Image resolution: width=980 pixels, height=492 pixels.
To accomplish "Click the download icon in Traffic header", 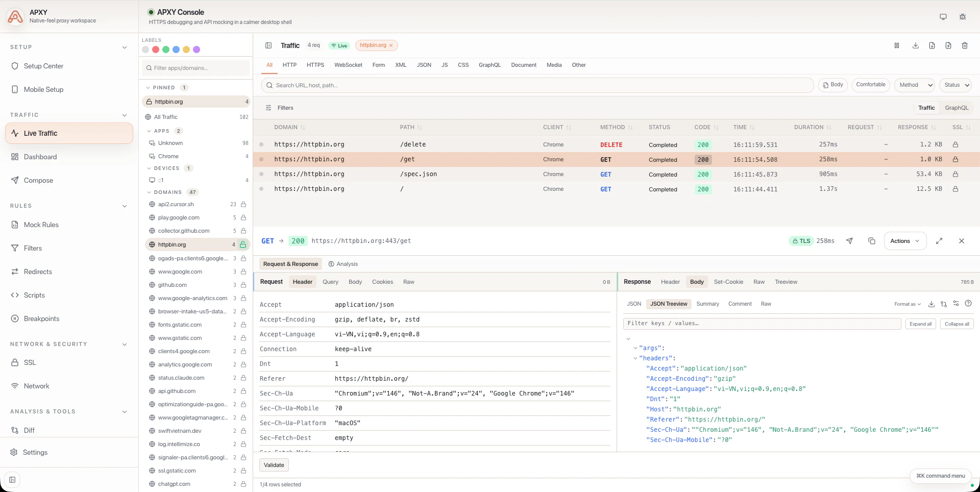I will point(916,45).
